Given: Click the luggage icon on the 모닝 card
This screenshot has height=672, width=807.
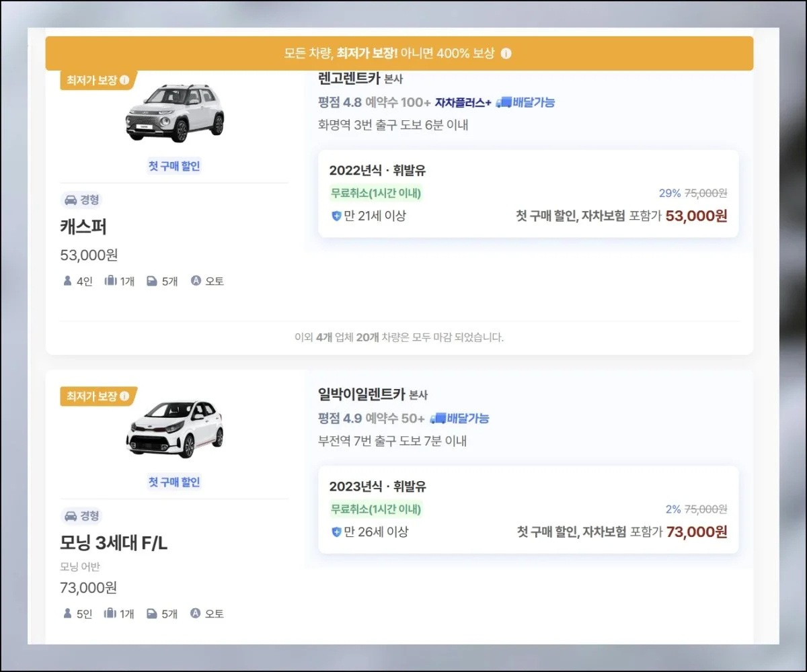Looking at the screenshot, I should point(110,613).
